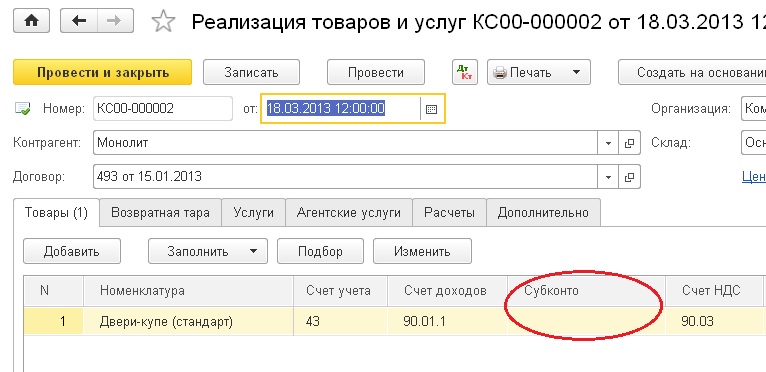
Task: Go forward with the right arrow
Action: [x=116, y=21]
